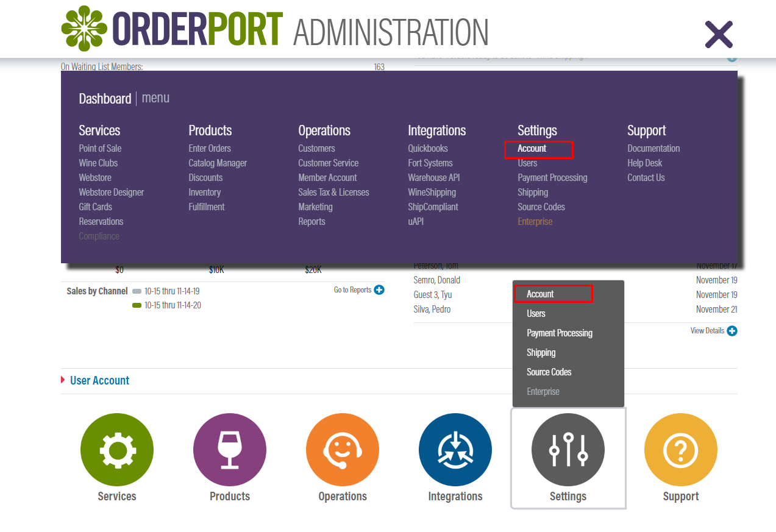Open Documentation under Support
This screenshot has height=532, width=776.
pyautogui.click(x=653, y=148)
